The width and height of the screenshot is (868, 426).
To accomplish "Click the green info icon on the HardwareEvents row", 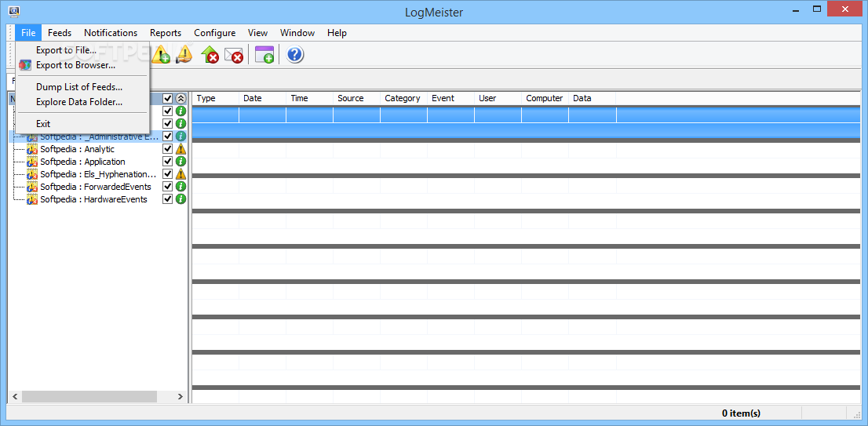I will [x=181, y=199].
